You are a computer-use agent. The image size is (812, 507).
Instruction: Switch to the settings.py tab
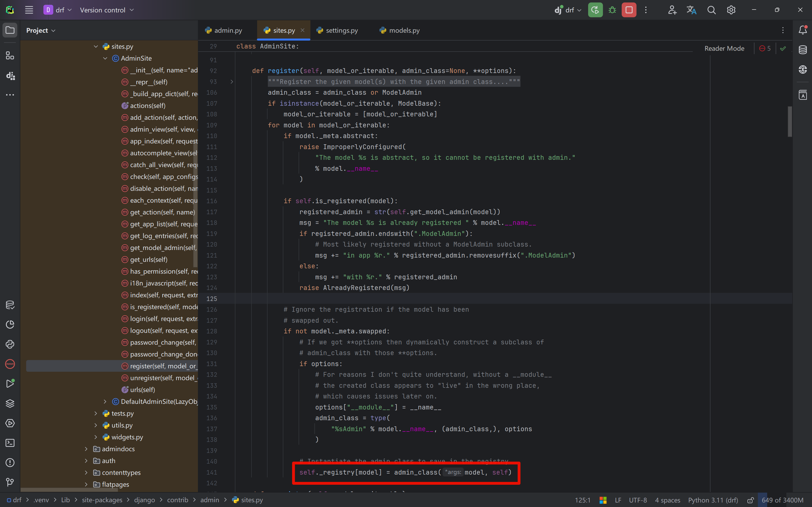click(x=341, y=30)
